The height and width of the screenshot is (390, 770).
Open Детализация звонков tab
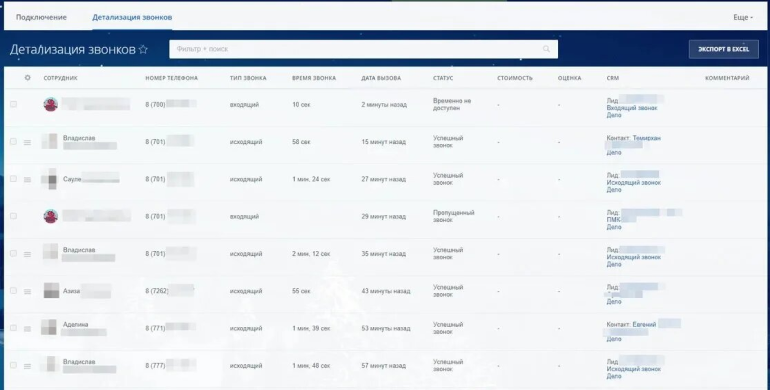click(x=132, y=17)
